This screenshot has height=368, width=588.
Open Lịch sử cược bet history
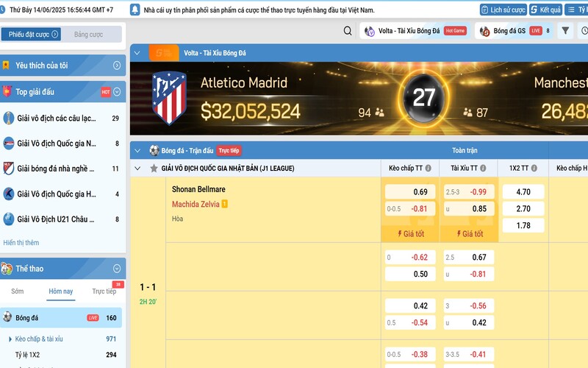point(503,10)
